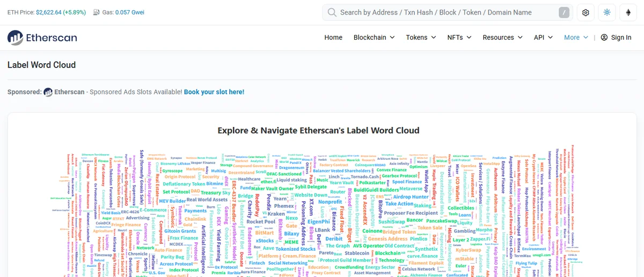Expand the Blockchain dropdown menu
The image size is (644, 277).
point(374,38)
